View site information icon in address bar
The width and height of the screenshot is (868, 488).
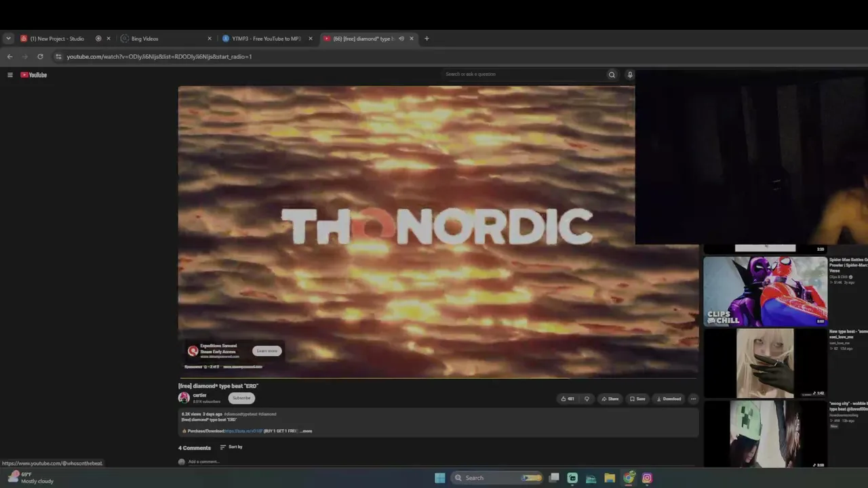pos(58,56)
